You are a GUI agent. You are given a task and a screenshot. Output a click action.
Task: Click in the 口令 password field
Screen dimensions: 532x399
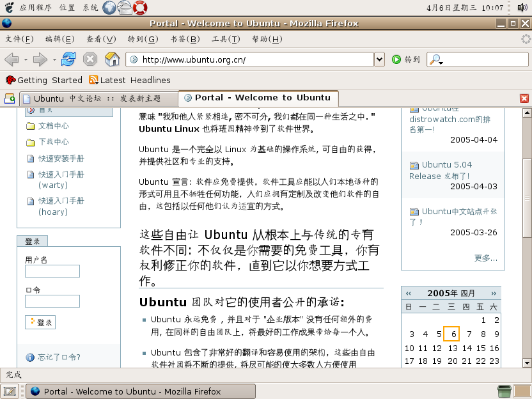(52, 301)
